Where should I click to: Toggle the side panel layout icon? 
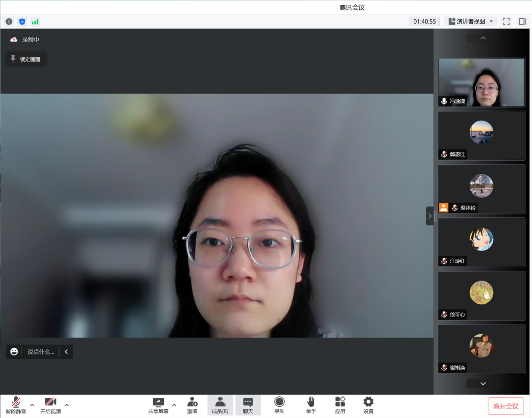click(522, 22)
